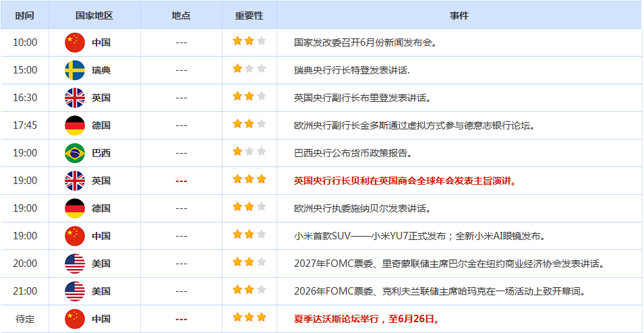Click the one-star rating in 巴西 row
The height and width of the screenshot is (333, 644).
click(x=250, y=152)
